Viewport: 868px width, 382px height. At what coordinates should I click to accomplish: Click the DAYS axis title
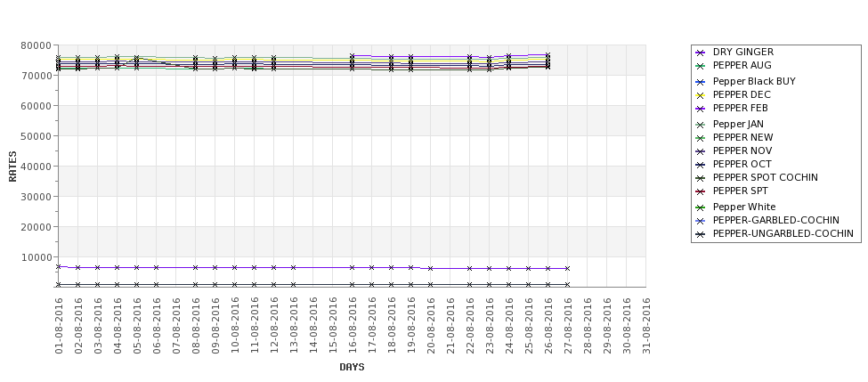pos(352,367)
